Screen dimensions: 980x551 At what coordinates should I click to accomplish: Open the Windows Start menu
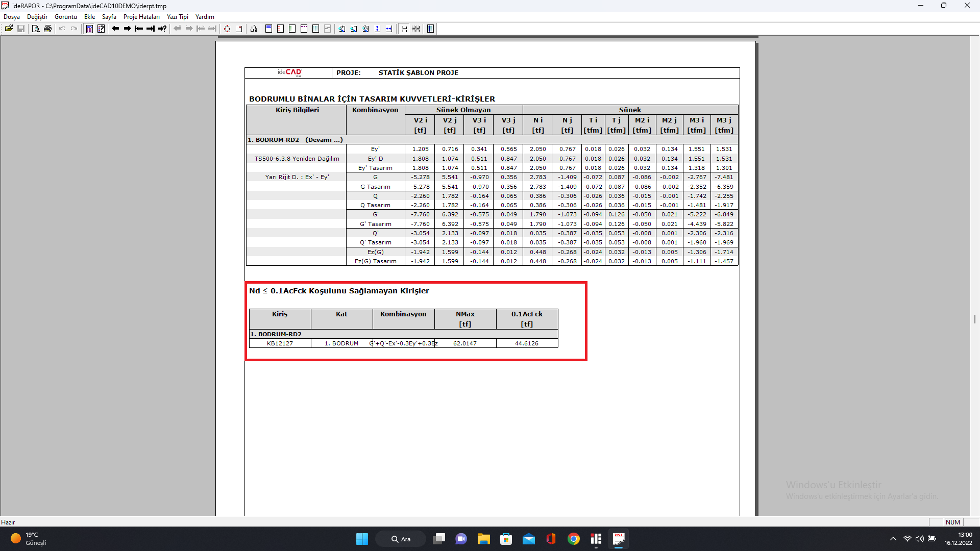[x=362, y=539]
